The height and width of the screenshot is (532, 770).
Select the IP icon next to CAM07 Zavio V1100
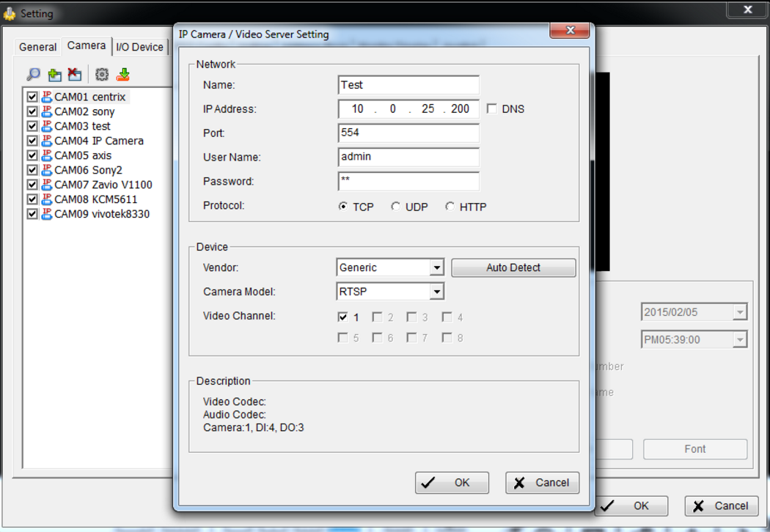pos(47,185)
